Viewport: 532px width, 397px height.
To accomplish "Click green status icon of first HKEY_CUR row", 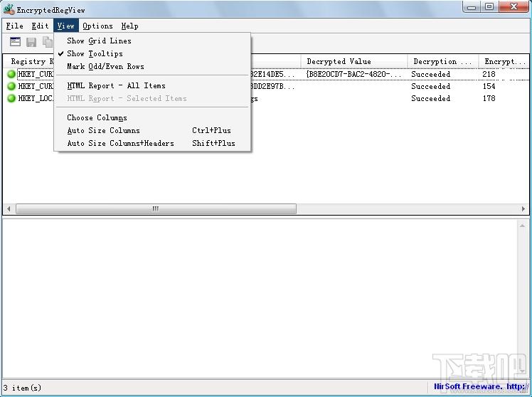I will pyautogui.click(x=11, y=74).
